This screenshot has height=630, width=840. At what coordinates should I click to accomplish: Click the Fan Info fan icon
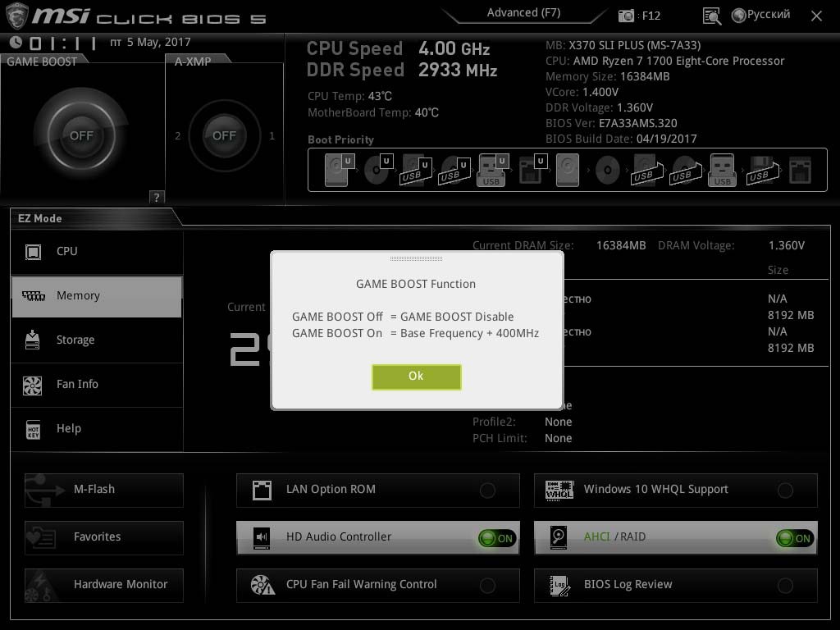click(33, 386)
